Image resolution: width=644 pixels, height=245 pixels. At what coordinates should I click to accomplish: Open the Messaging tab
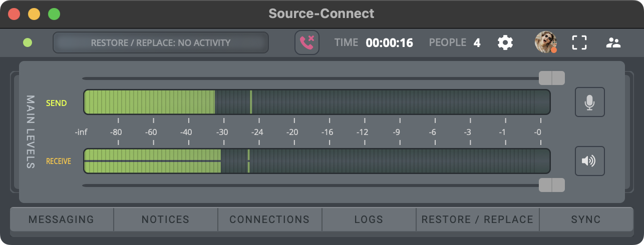click(61, 219)
